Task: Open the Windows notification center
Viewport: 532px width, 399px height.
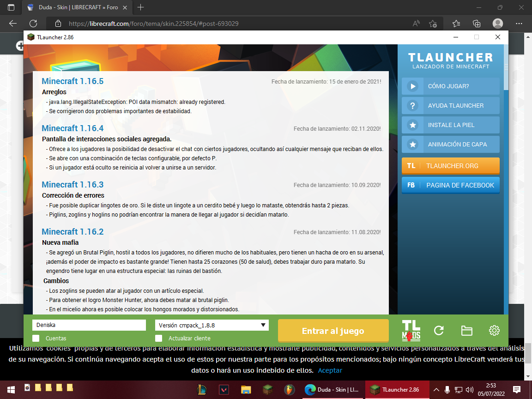Action: (517, 389)
